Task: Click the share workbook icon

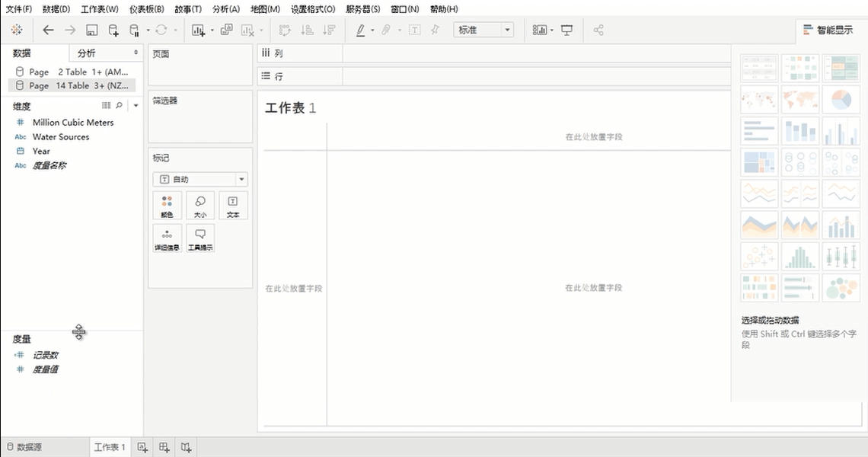Action: pyautogui.click(x=598, y=30)
